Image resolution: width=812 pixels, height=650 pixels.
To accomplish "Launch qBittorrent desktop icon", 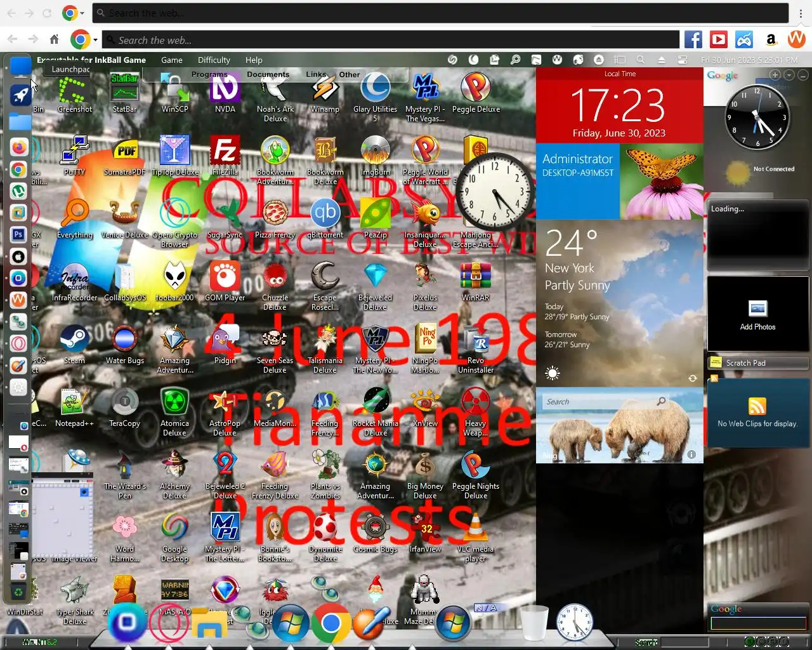I will click(325, 218).
